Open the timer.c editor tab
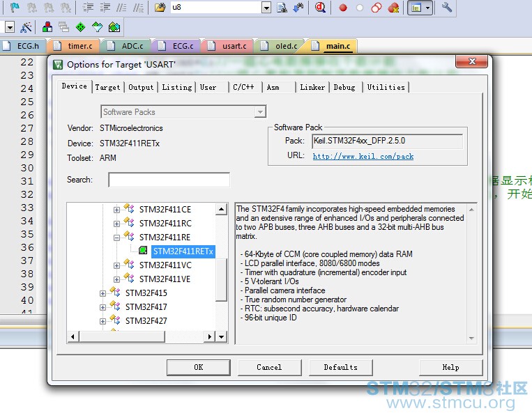Viewport: 532px width, 420px height. pyautogui.click(x=75, y=46)
